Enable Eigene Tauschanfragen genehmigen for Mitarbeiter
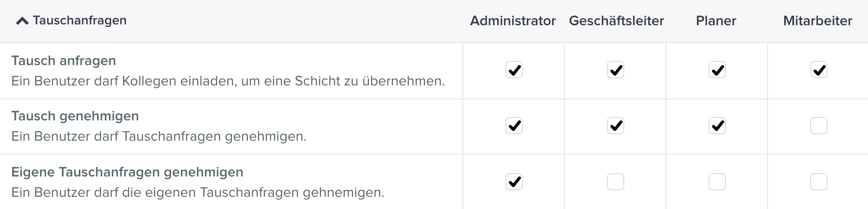 click(818, 182)
